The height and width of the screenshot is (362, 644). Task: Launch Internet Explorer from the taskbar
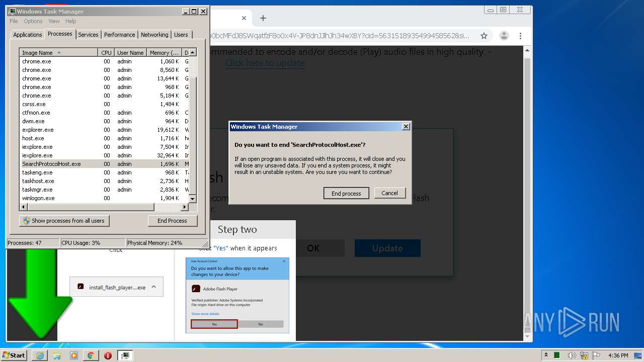40,355
